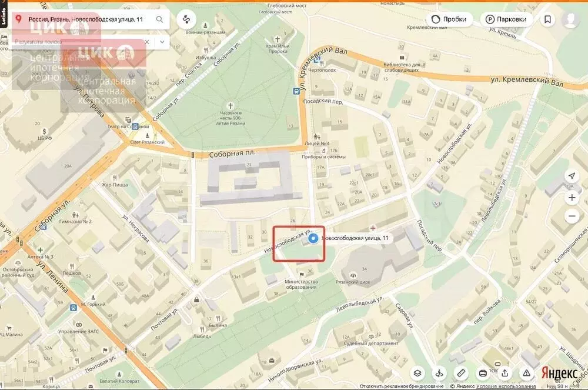
Task: Click the print map icon
Action: (483, 373)
